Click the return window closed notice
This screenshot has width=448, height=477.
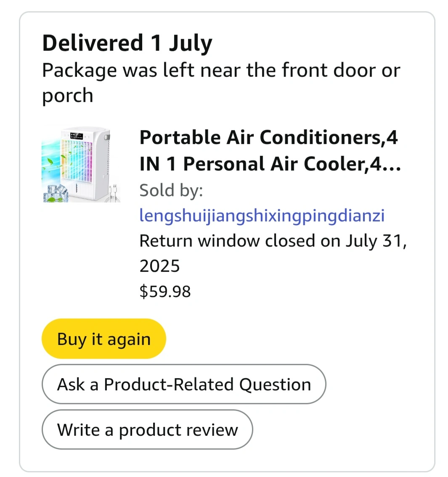point(273,241)
